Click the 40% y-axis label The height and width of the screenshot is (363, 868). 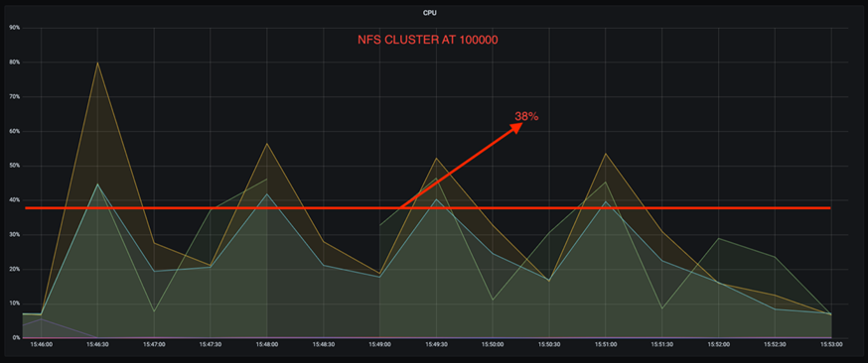point(14,200)
